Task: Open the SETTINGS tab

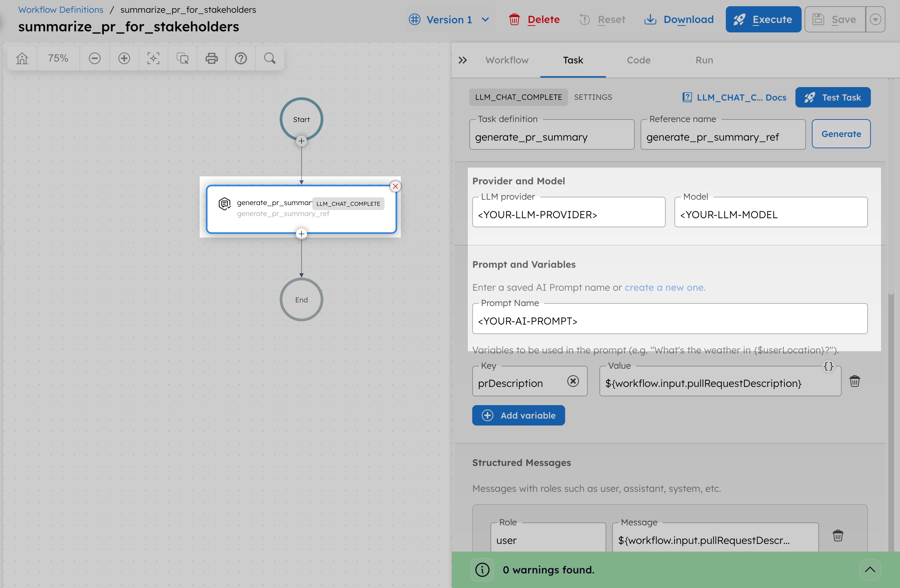Action: coord(592,97)
